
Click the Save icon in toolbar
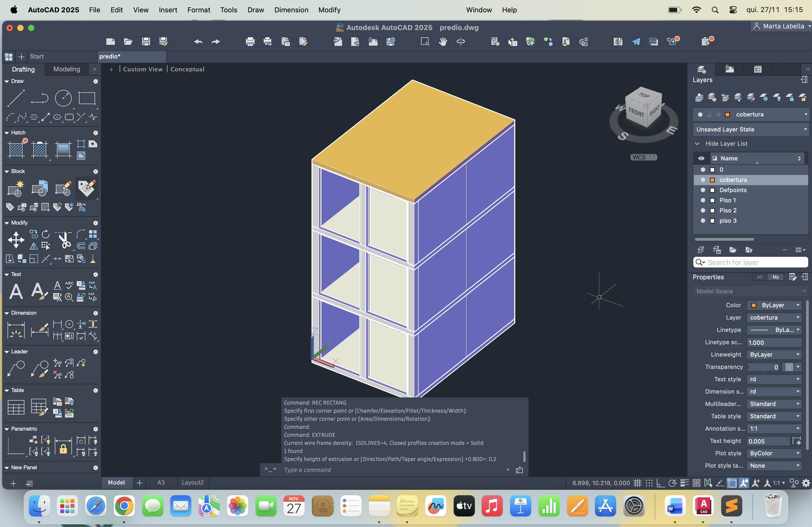(x=146, y=42)
